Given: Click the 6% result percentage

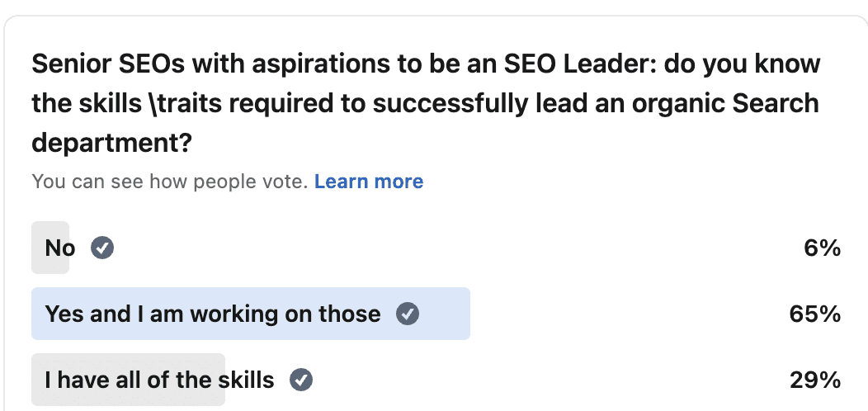Looking at the screenshot, I should (822, 248).
